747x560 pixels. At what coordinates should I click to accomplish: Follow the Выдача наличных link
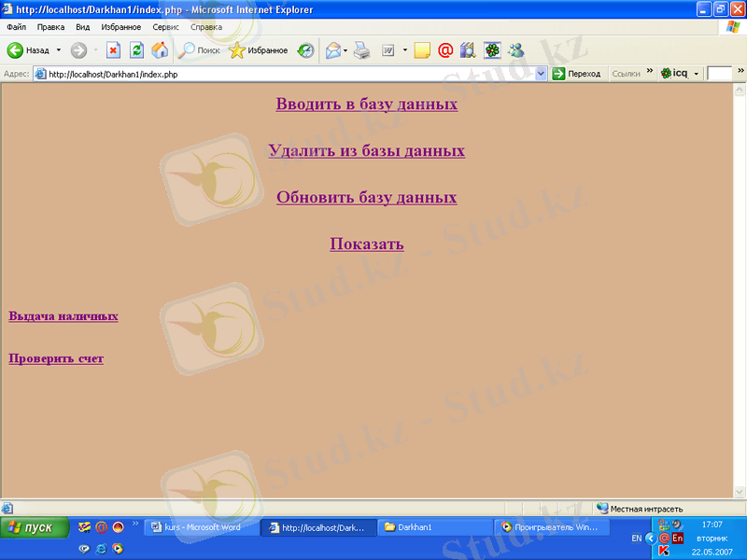coord(63,316)
